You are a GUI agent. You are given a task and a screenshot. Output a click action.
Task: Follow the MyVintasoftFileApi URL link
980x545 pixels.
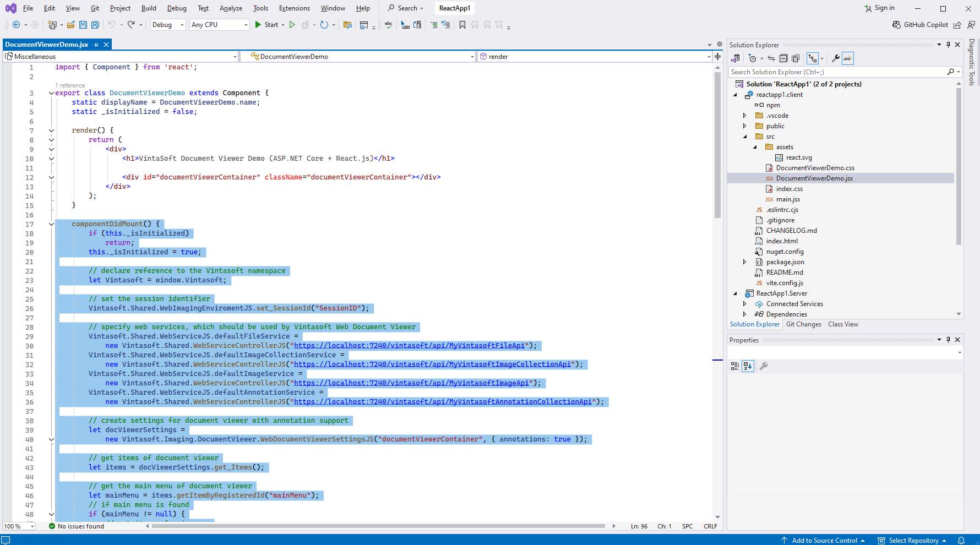pyautogui.click(x=409, y=346)
